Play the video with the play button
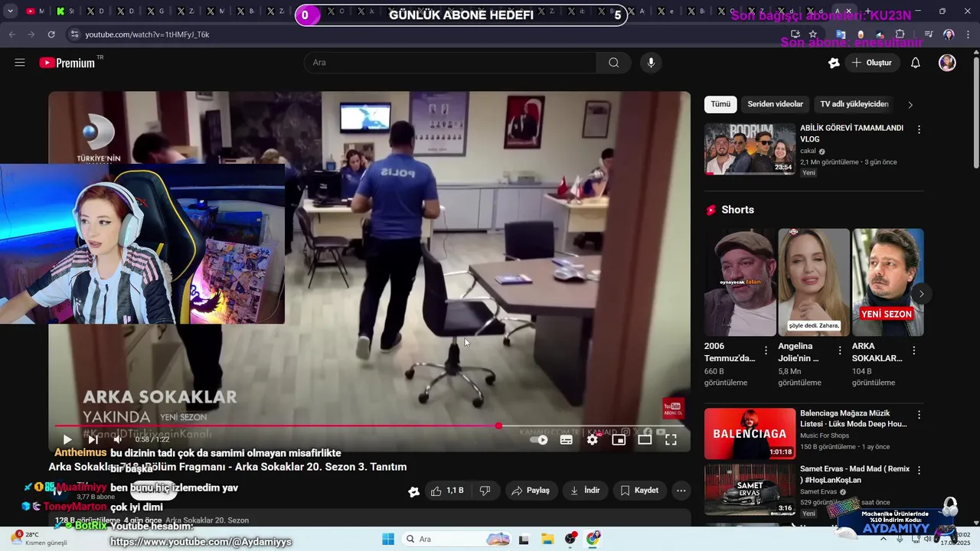Viewport: 980px width, 551px height. pos(67,439)
